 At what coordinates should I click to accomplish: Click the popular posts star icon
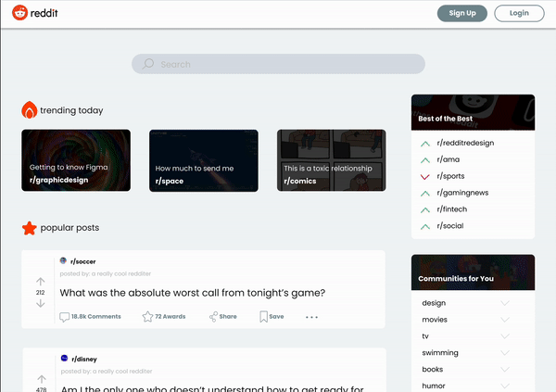(30, 228)
